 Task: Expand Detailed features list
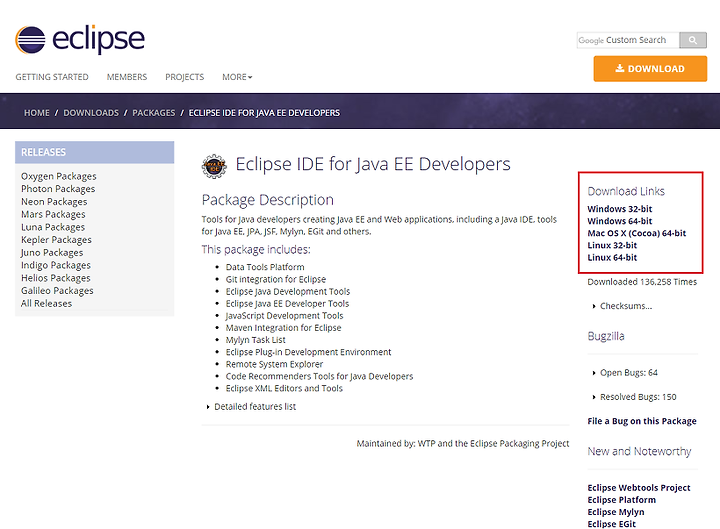pos(255,407)
